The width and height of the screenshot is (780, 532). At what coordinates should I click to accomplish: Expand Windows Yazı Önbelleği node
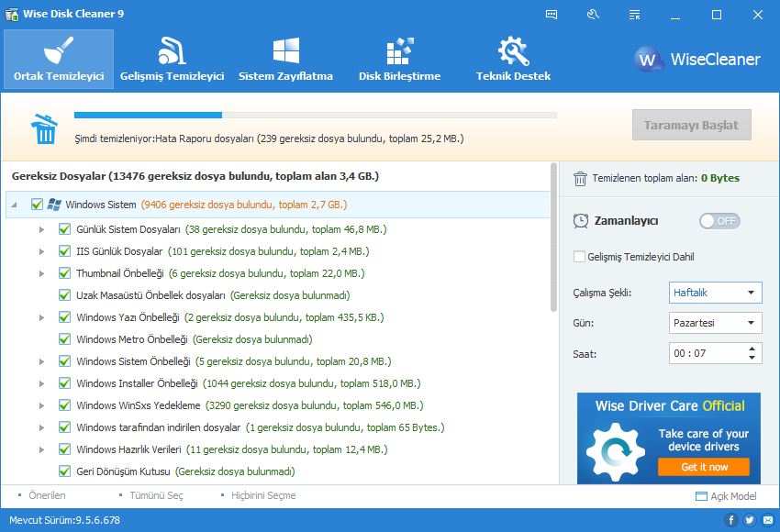click(x=42, y=317)
